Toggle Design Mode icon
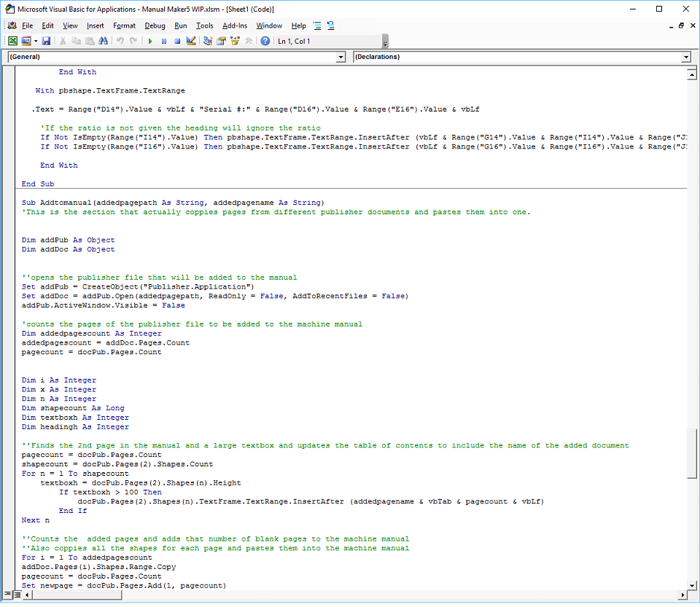Viewport: 700px width, 607px height. click(x=191, y=42)
